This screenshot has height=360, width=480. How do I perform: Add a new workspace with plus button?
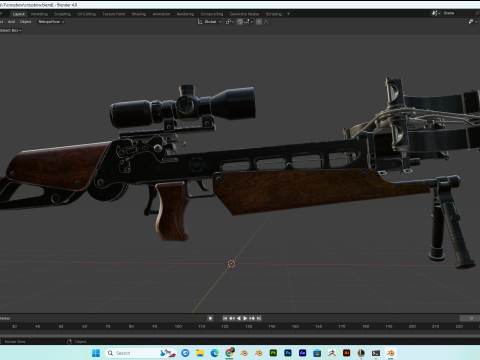[288, 14]
